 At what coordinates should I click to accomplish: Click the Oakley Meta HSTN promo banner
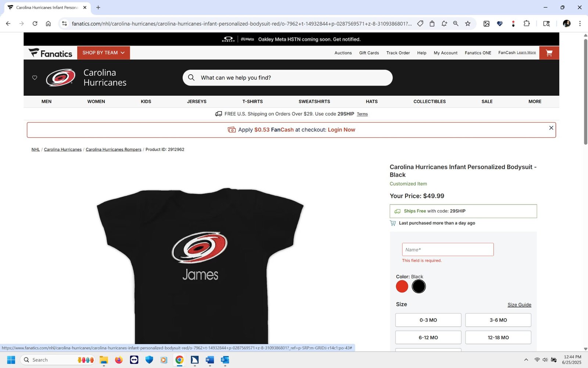pyautogui.click(x=291, y=39)
